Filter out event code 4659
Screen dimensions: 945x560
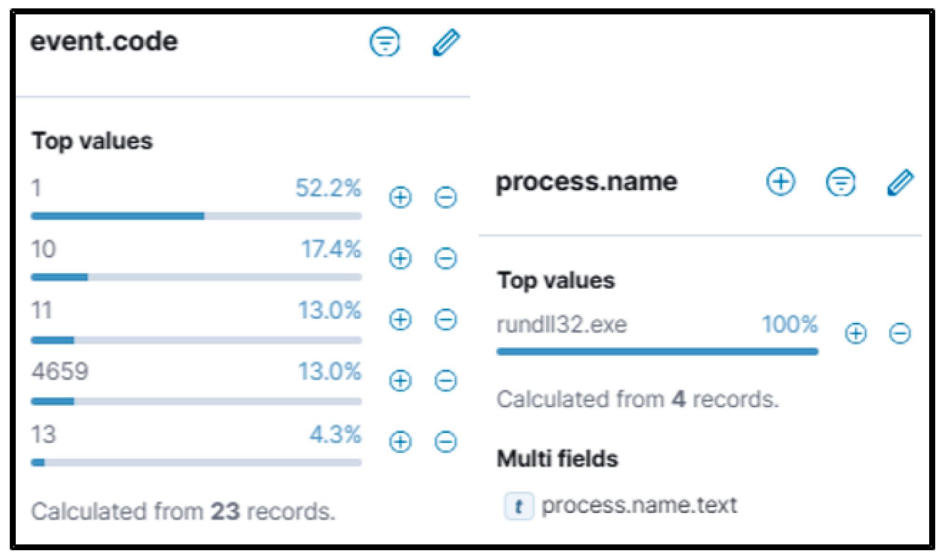(x=445, y=381)
